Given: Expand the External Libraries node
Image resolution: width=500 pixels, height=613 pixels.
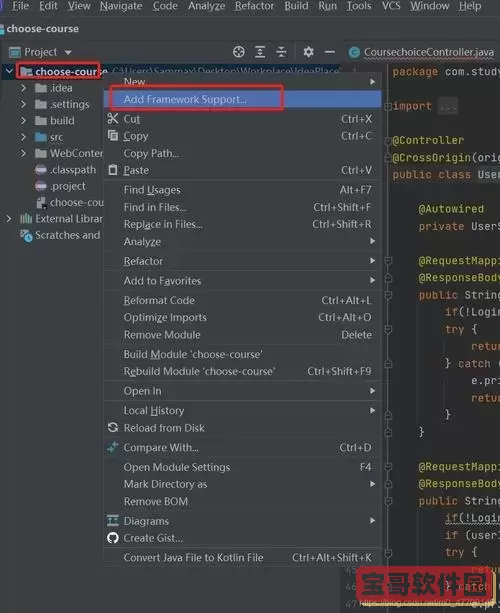Looking at the screenshot, I should (9, 219).
